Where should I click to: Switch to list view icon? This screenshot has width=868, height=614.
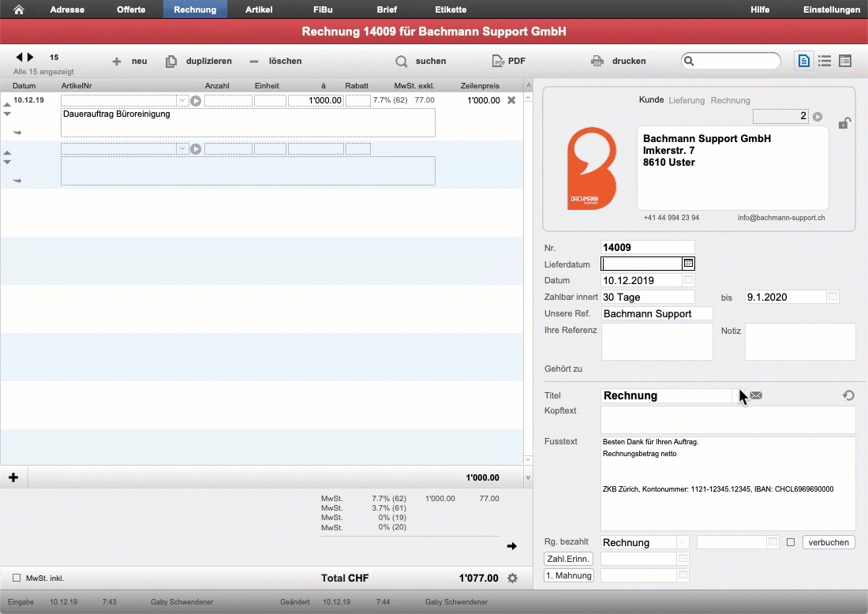[x=825, y=61]
